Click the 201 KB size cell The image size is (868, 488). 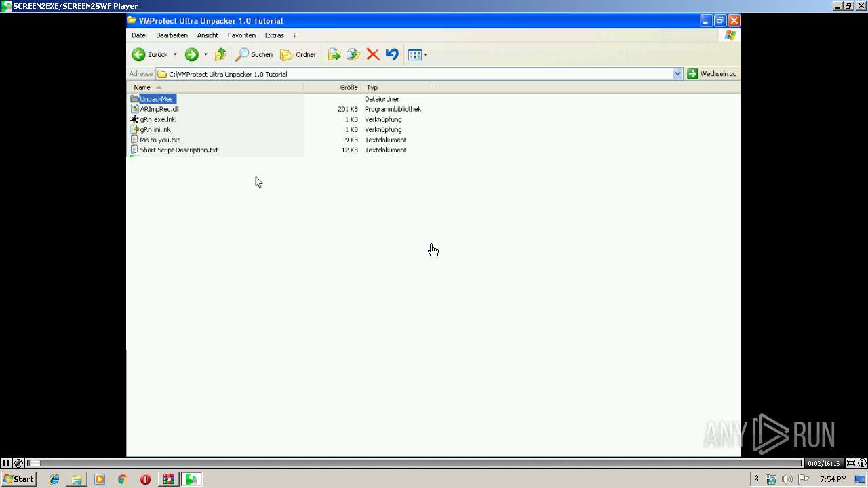point(348,109)
